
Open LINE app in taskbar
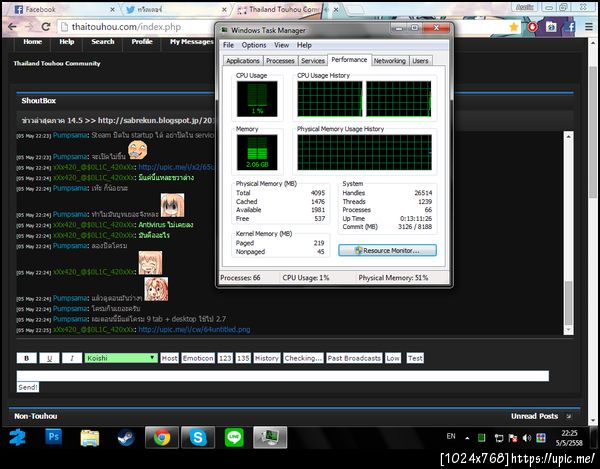click(234, 437)
